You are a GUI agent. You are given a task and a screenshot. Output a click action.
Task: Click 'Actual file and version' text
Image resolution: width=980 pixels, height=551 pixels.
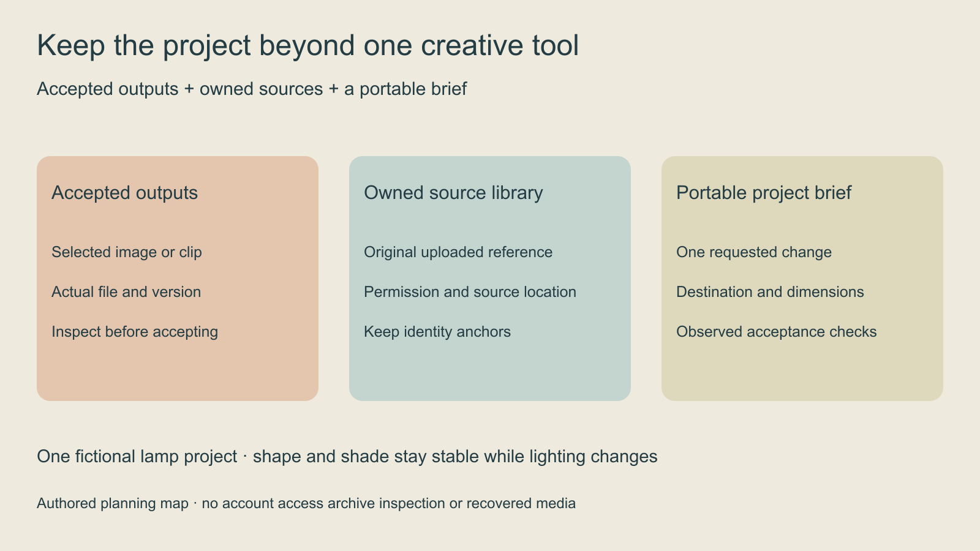tap(126, 292)
